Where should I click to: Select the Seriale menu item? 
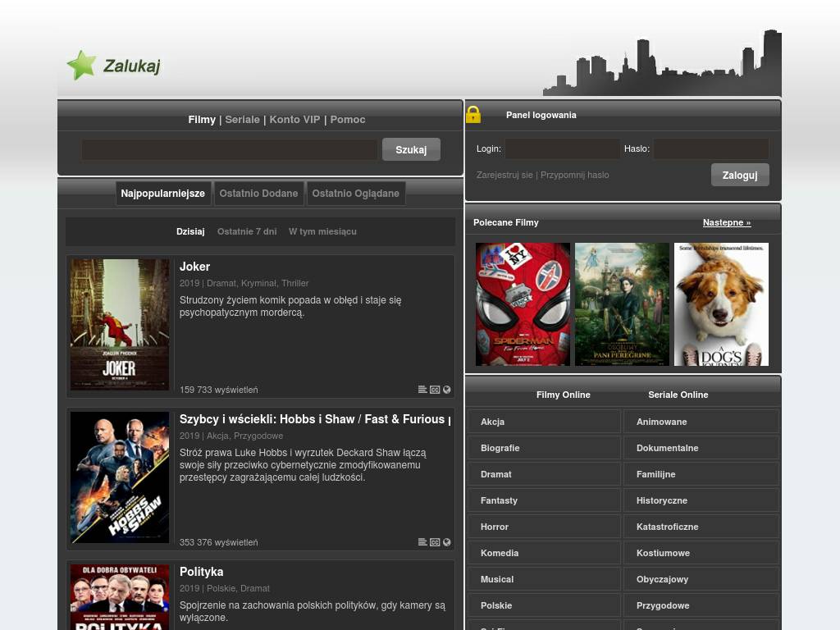click(x=242, y=120)
